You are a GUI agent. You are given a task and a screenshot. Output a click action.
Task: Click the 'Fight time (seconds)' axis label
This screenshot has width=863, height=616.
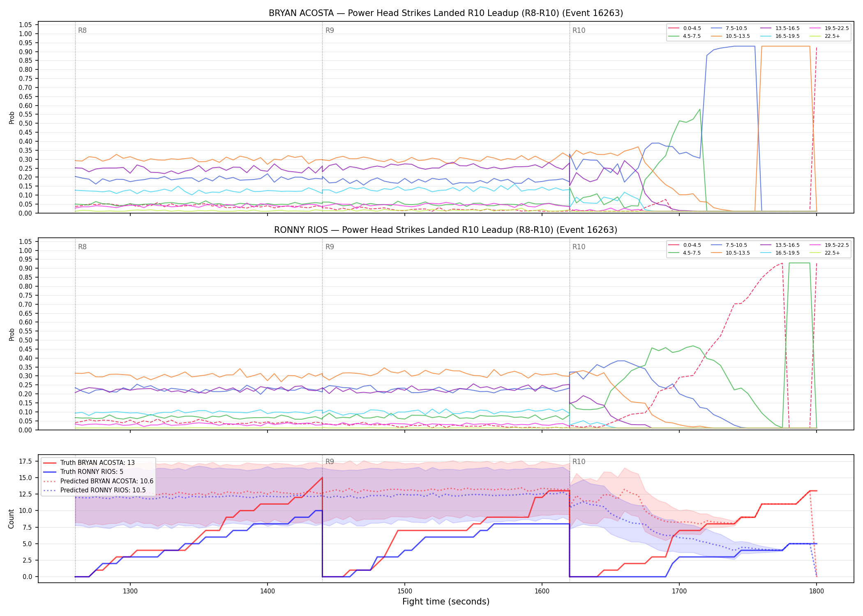pyautogui.click(x=446, y=602)
